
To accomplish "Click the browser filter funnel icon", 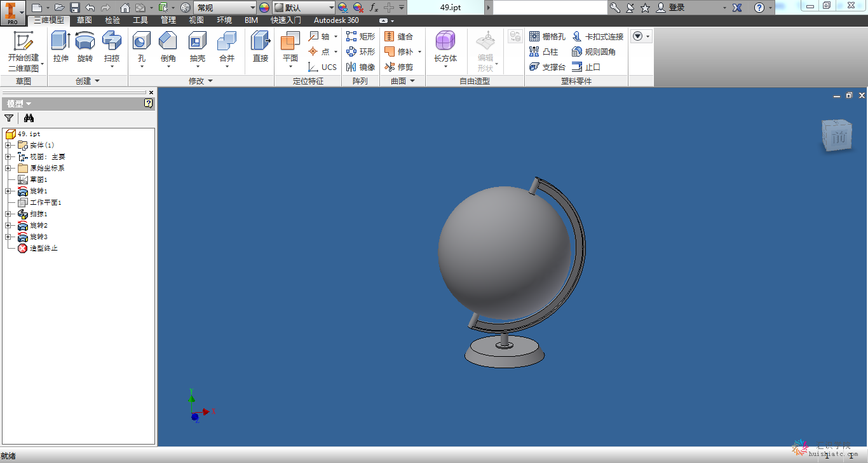I will click(x=9, y=118).
